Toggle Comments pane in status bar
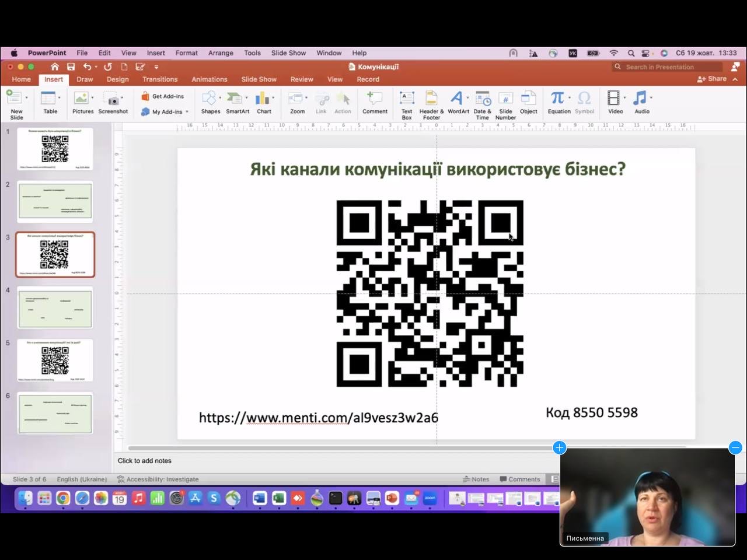747x560 pixels. pyautogui.click(x=520, y=479)
